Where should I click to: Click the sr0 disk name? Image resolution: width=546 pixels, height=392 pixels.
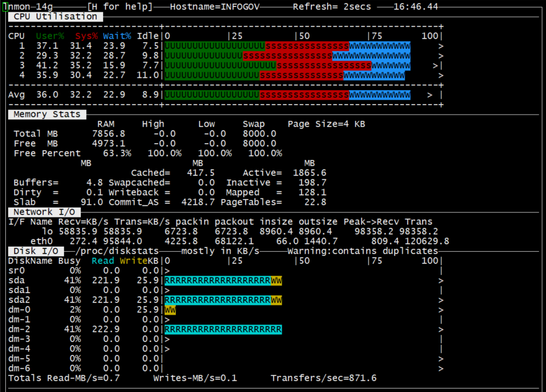click(x=17, y=270)
